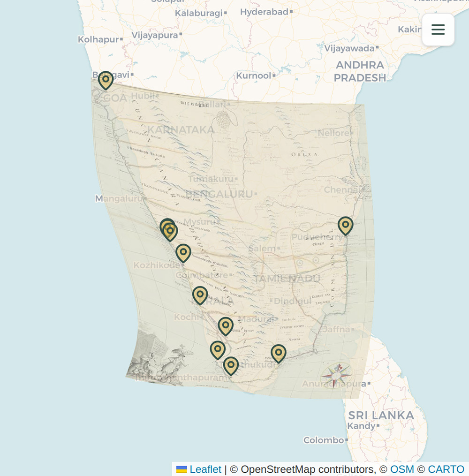The height and width of the screenshot is (476, 469).
Task: Click the Sri Lanka country label
Action: click(x=381, y=415)
